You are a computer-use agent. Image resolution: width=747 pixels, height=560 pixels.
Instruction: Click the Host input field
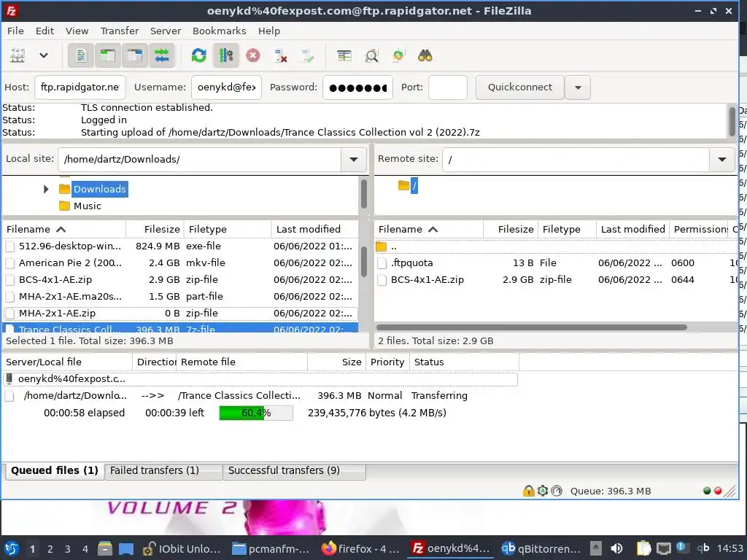(80, 87)
